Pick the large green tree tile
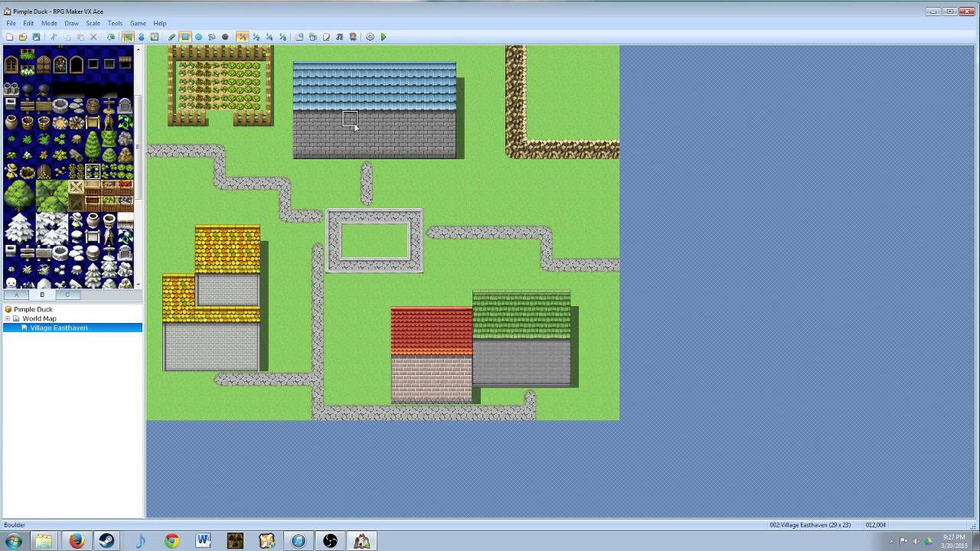Screen dimensions: 980x551 coord(19,195)
